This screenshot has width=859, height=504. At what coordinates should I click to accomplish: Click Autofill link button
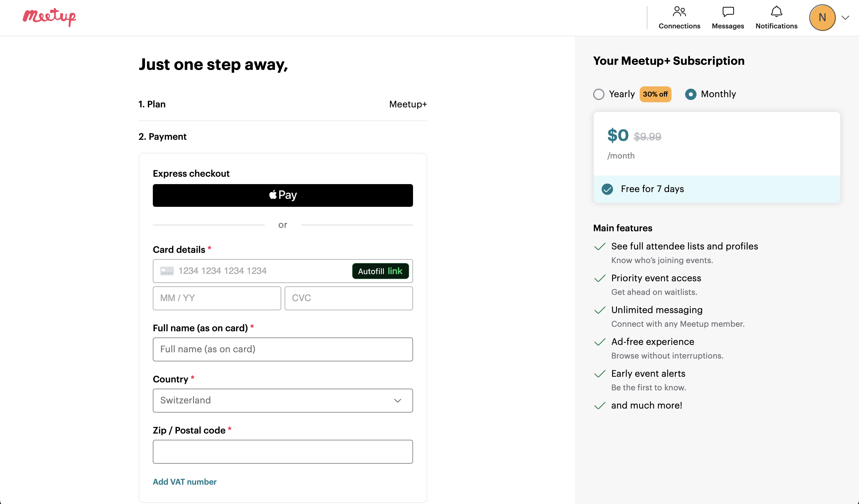click(x=380, y=271)
